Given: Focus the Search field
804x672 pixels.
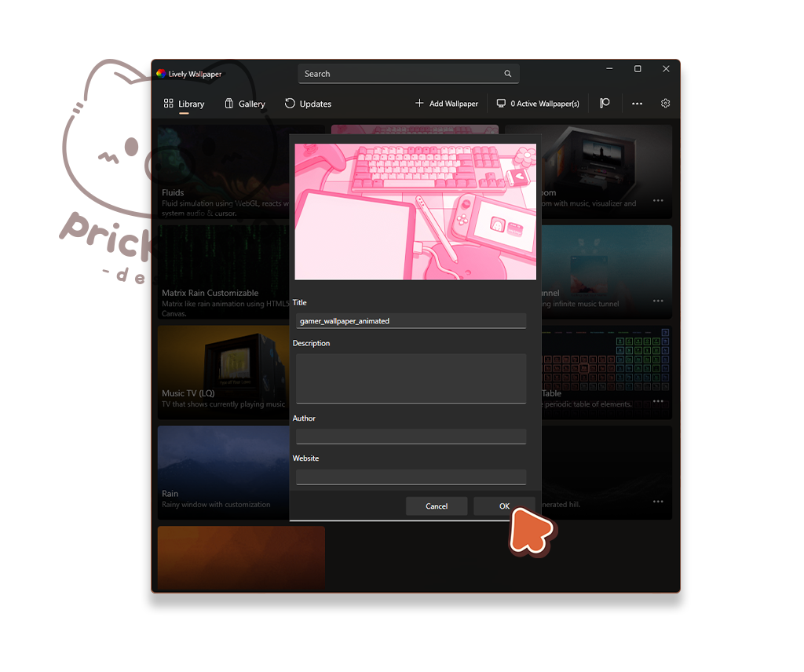Looking at the screenshot, I should 408,74.
